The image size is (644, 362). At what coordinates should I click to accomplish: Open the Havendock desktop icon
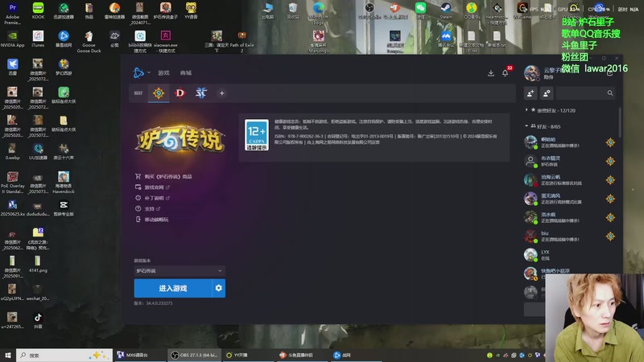pyautogui.click(x=64, y=183)
